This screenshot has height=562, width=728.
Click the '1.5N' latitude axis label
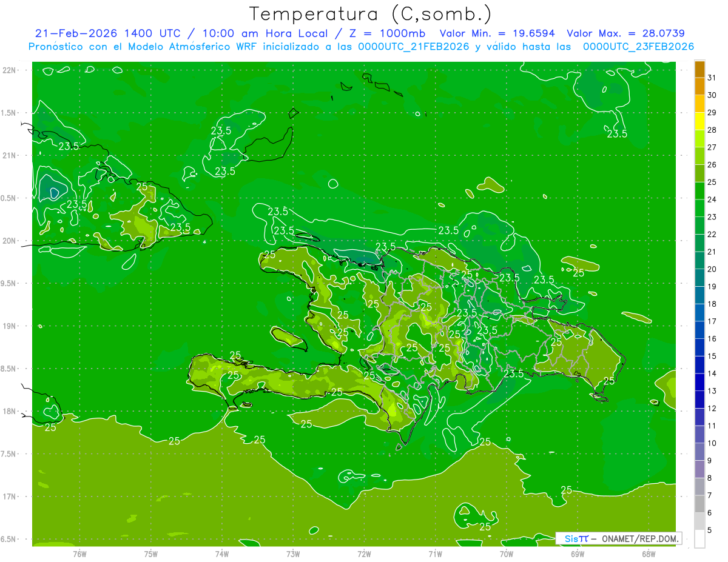tap(8, 113)
